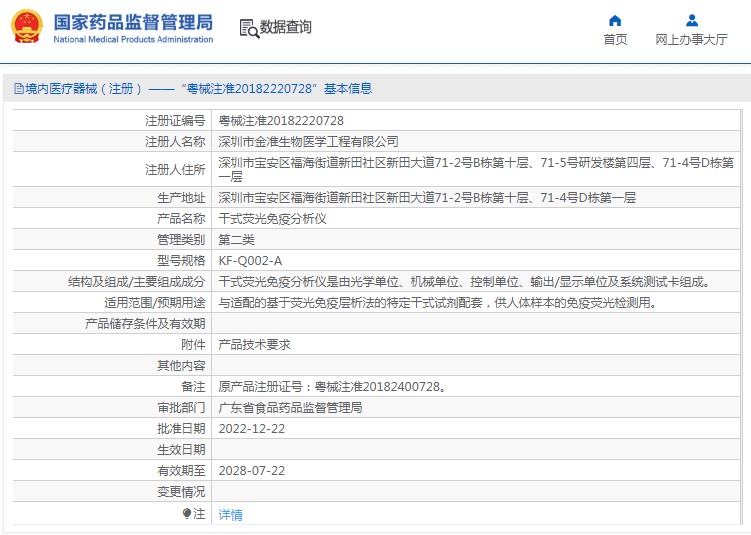This screenshot has width=751, height=535.
Task: Open the 详情 details link
Action: (230, 515)
